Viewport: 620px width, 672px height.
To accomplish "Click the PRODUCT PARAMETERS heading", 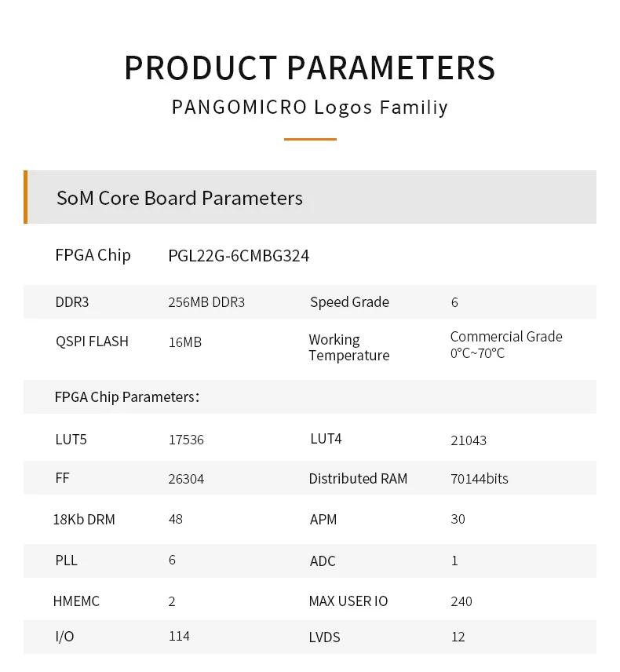I will click(x=310, y=68).
